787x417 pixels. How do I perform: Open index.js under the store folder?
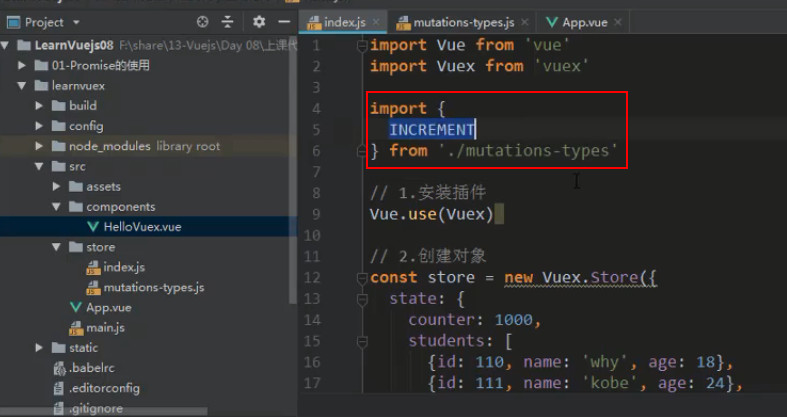coord(124,267)
